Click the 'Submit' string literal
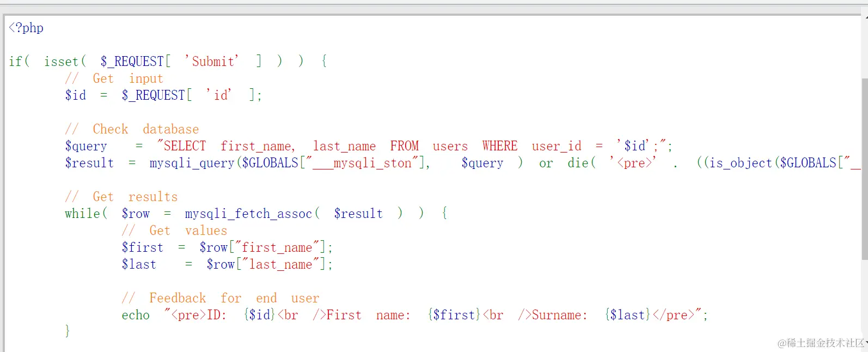868x352 pixels. pos(212,62)
